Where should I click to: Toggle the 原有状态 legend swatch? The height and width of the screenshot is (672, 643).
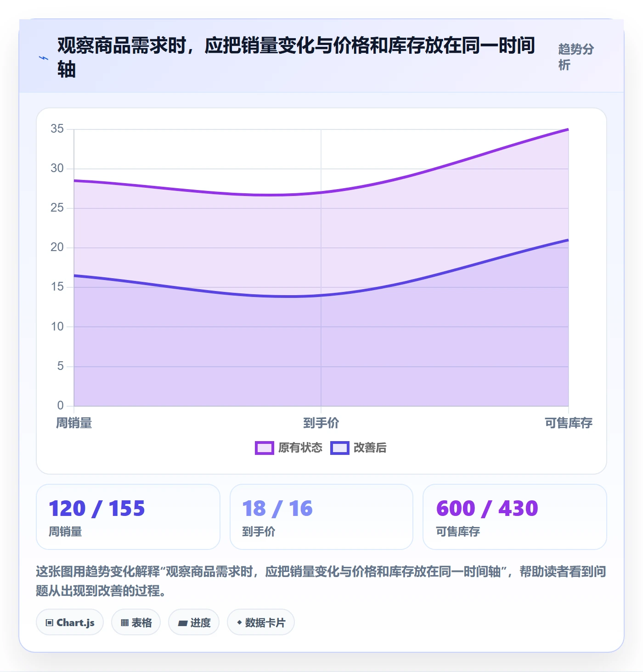point(264,448)
